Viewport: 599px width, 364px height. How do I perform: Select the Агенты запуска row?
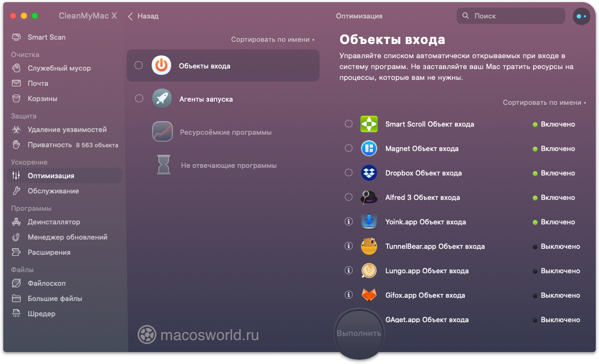(x=223, y=98)
